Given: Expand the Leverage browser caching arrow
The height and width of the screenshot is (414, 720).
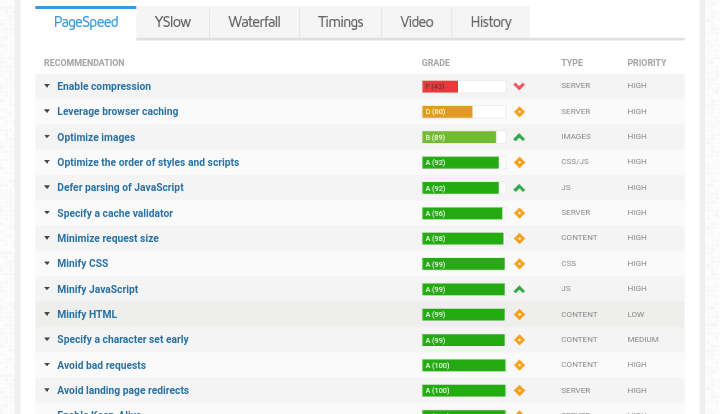Looking at the screenshot, I should 47,111.
